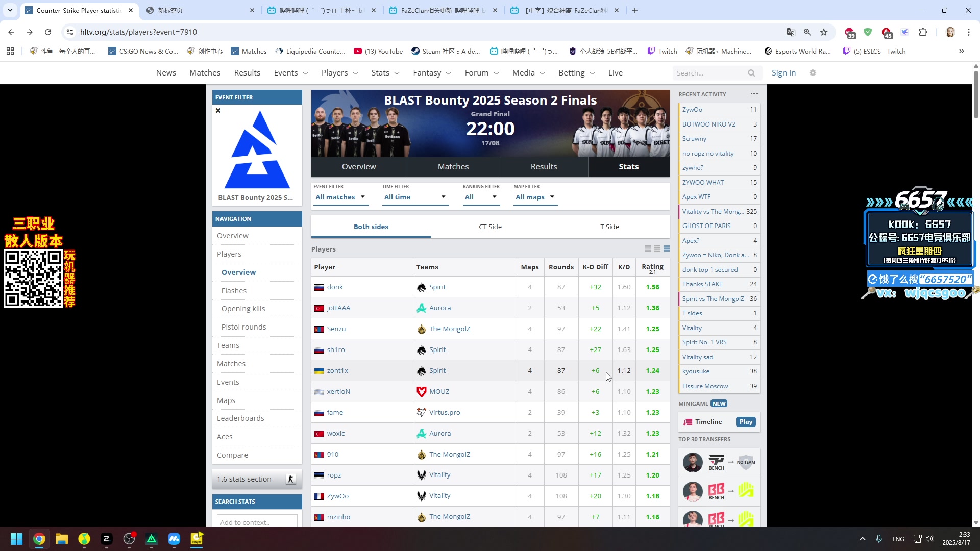Open HLTV settings gear icon
The width and height of the screenshot is (980, 551).
coord(813,73)
